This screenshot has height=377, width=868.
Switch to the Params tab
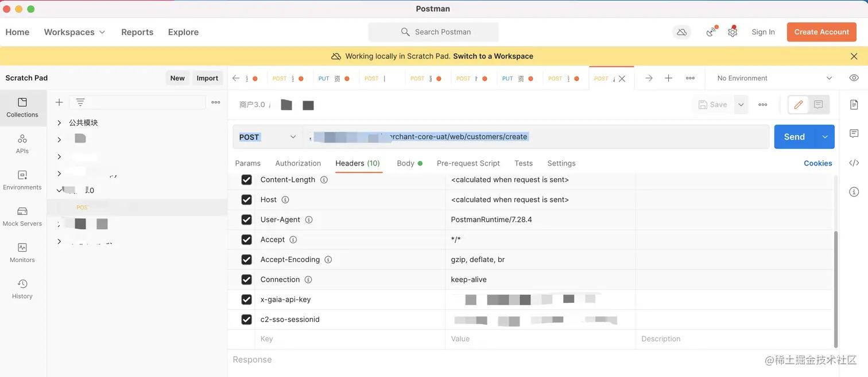point(248,163)
